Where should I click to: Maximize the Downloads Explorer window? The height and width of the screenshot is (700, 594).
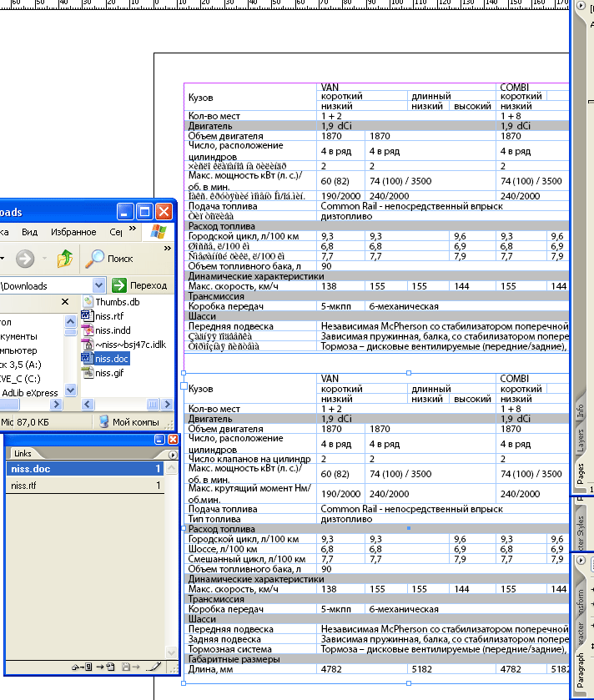144,212
